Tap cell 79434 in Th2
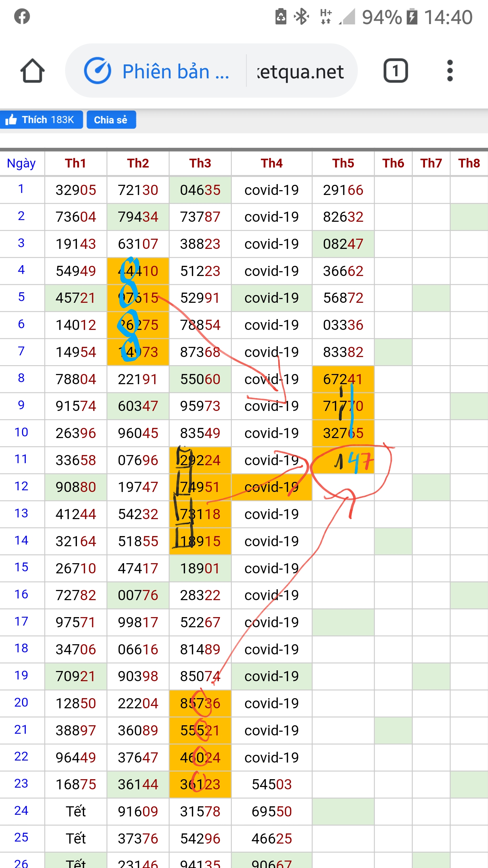Screen dimensions: 488x868 tap(138, 217)
